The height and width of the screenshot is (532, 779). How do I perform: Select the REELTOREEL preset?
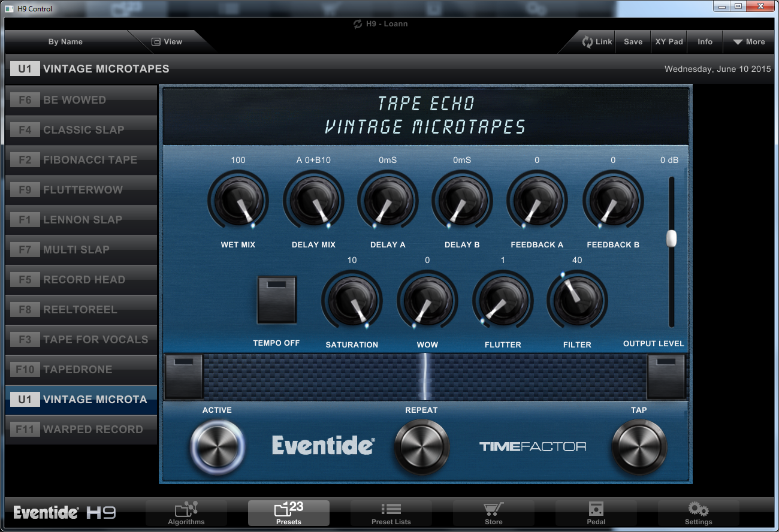[81, 310]
